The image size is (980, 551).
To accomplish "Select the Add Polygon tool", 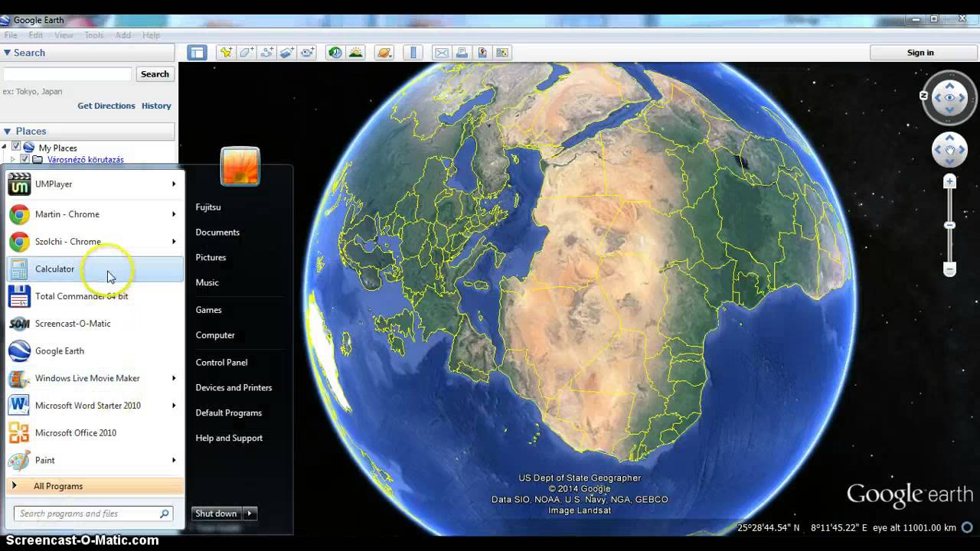I will (247, 53).
